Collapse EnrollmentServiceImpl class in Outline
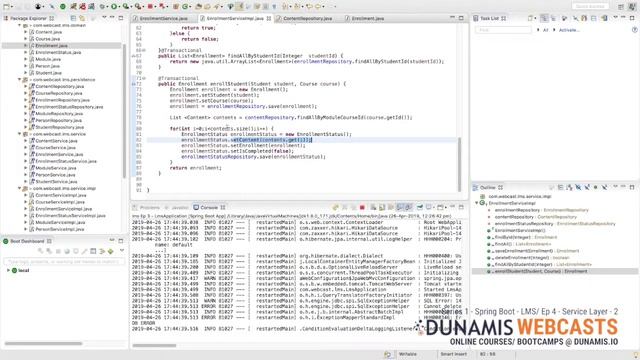 [476, 203]
